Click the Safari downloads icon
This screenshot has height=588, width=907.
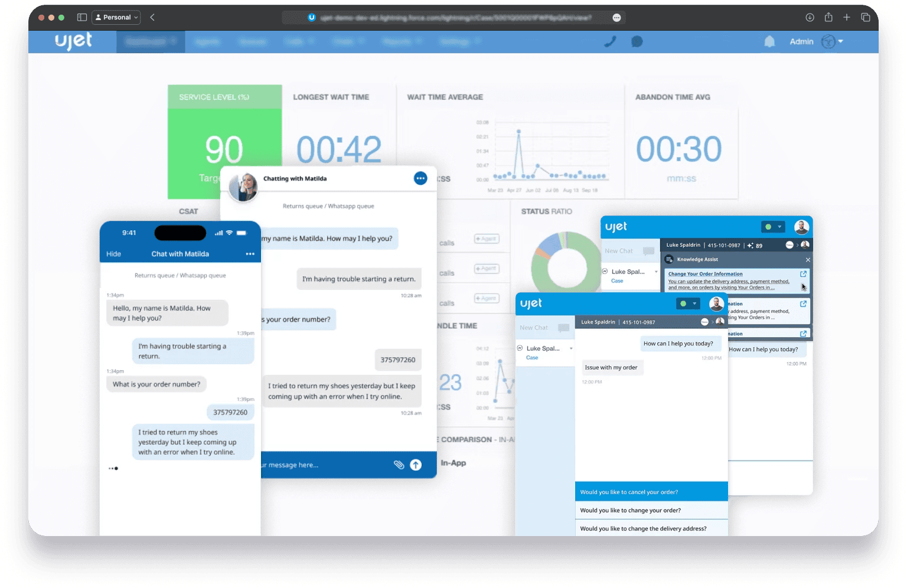tap(810, 17)
